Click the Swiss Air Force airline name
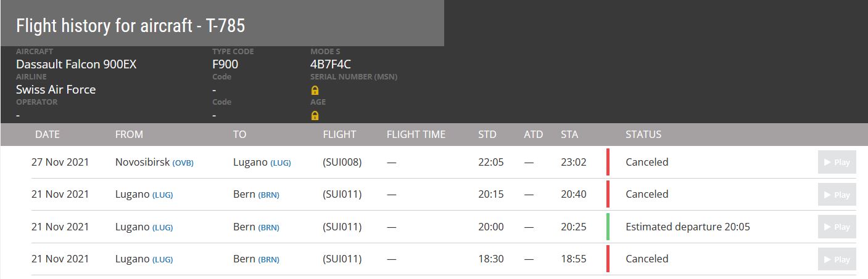This screenshot has height=279, width=868. click(56, 89)
